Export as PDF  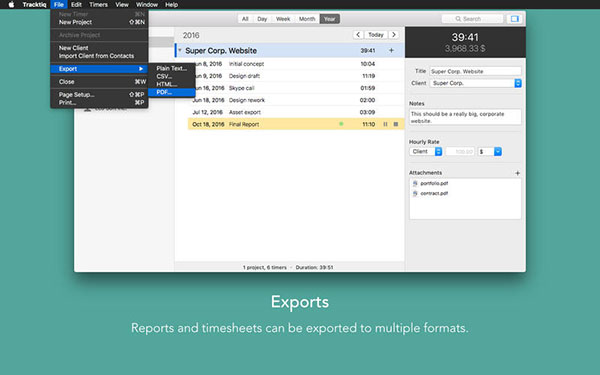(172, 92)
